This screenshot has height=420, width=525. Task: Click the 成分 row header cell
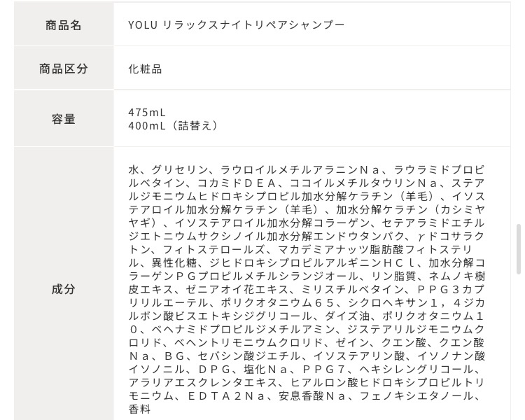pos(64,288)
